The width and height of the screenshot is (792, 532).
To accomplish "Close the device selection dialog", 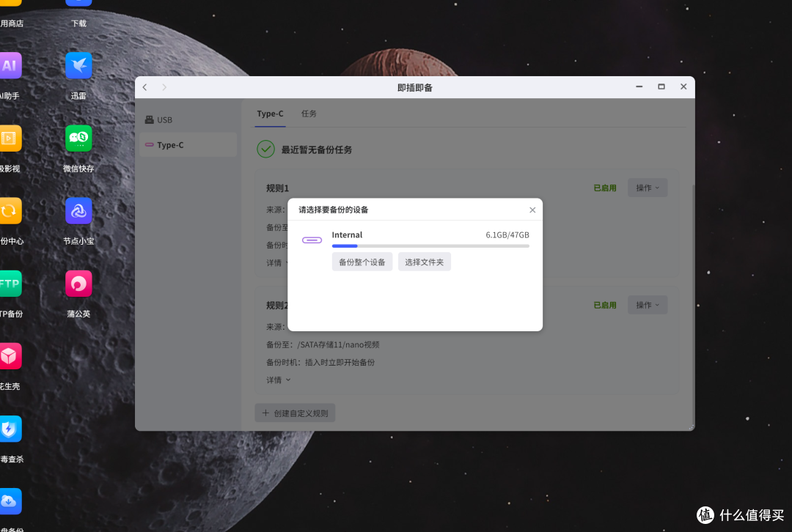I will click(532, 210).
